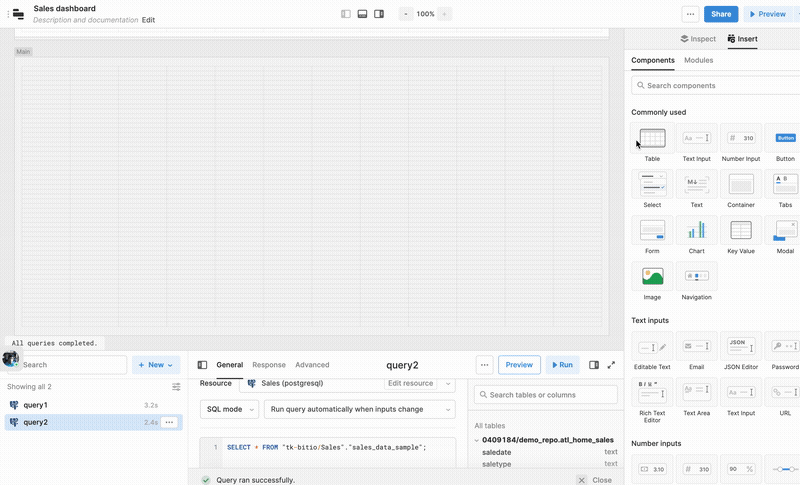The image size is (800, 485).
Task: Open the New query dropdown
Action: coord(156,365)
